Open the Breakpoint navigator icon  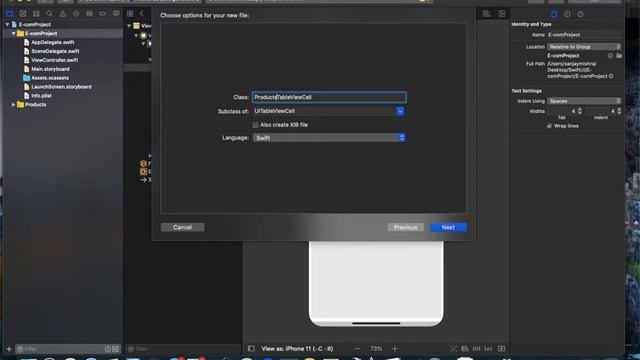click(102, 13)
